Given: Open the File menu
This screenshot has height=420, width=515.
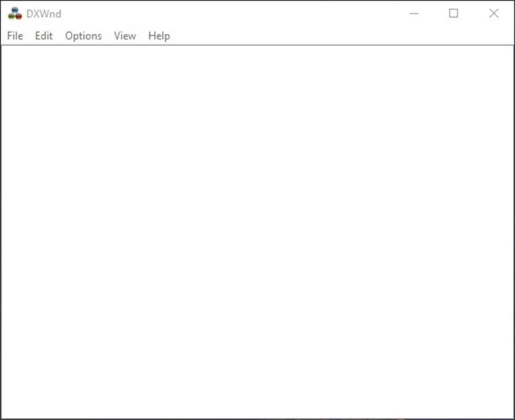Looking at the screenshot, I should click(15, 36).
